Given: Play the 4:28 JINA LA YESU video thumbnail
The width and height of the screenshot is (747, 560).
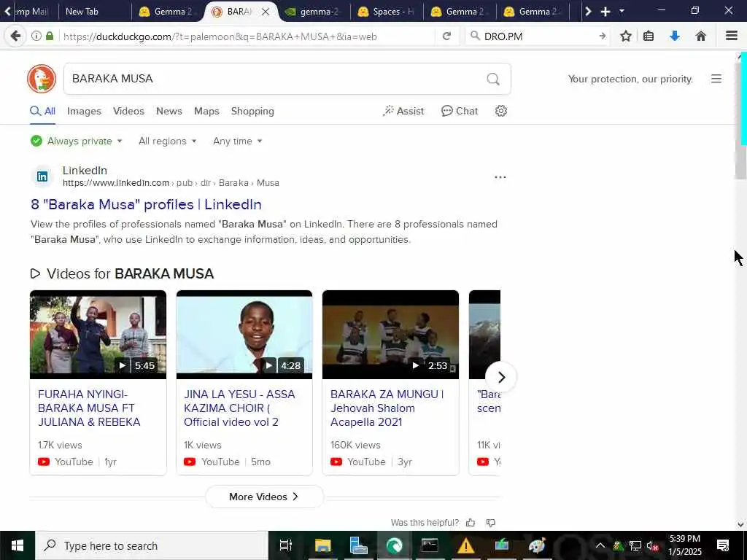Looking at the screenshot, I should click(244, 335).
